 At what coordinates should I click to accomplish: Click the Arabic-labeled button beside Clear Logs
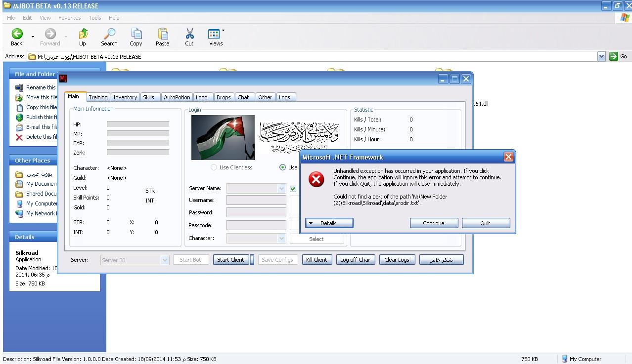pos(441,260)
